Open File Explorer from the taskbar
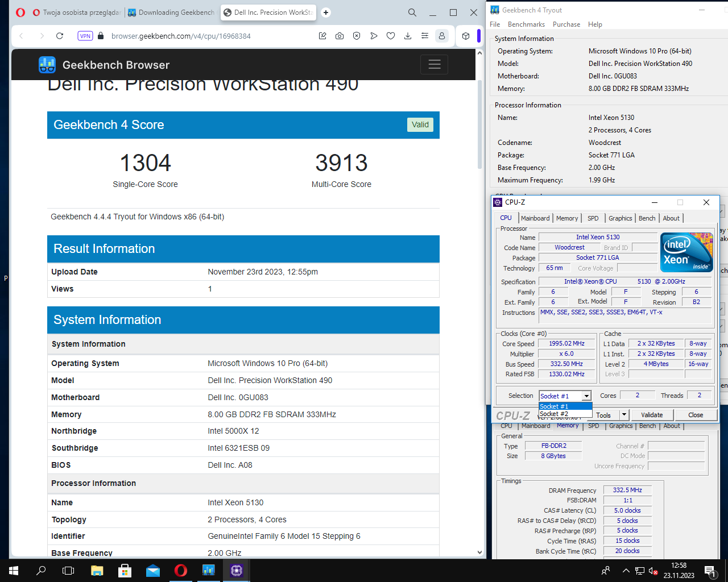728x582 pixels. [x=97, y=571]
